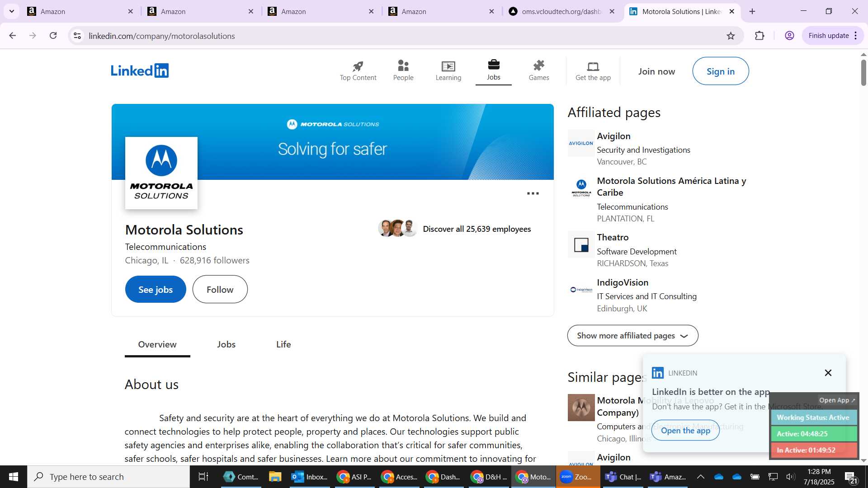Image resolution: width=868 pixels, height=488 pixels.
Task: Click the Theatro logo thumbnail
Action: (x=581, y=244)
